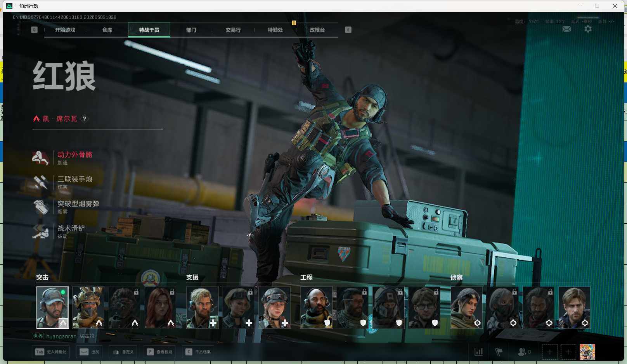Select the 动力外骨骼 skill icon

pos(40,158)
